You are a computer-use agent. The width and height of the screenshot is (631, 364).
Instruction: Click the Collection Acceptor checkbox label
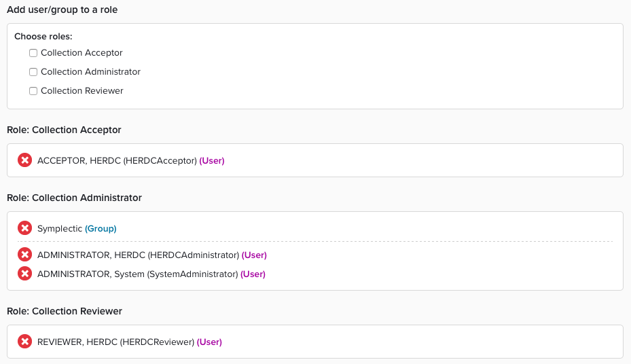tap(82, 53)
